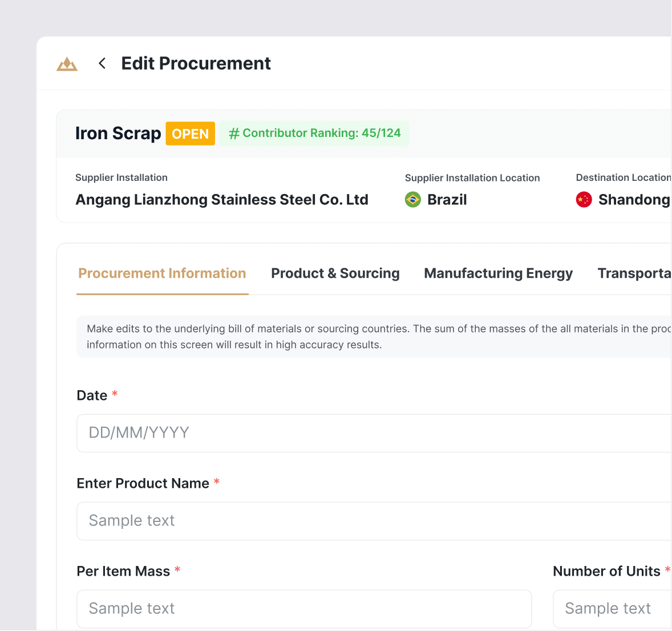
Task: Select Angang Lianzhong Stainless Steel Co. Ltd text
Action: (221, 200)
